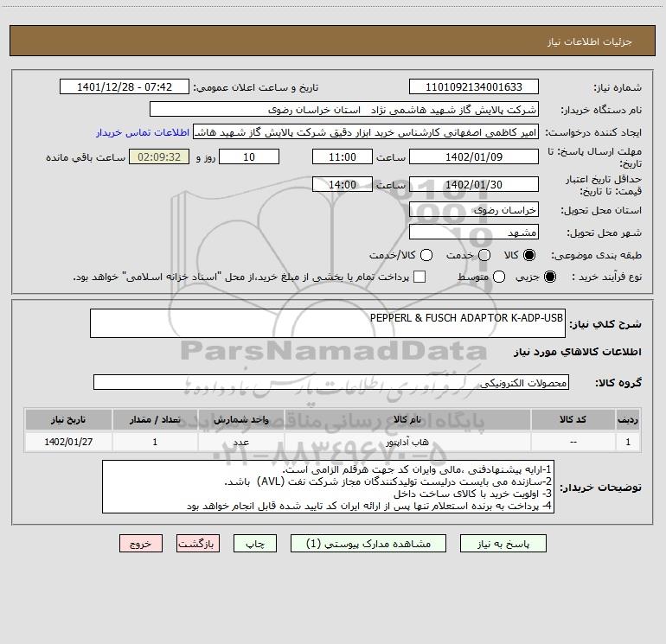The image size is (666, 644).
Task: Click the واحد شمارش column header
Action: pos(240,419)
